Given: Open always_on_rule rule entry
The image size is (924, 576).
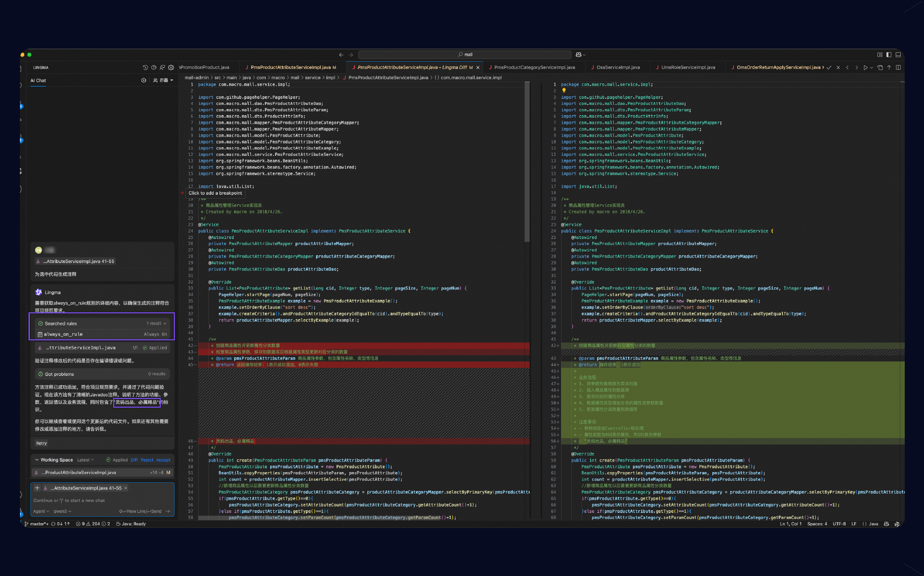Looking at the screenshot, I should click(102, 334).
